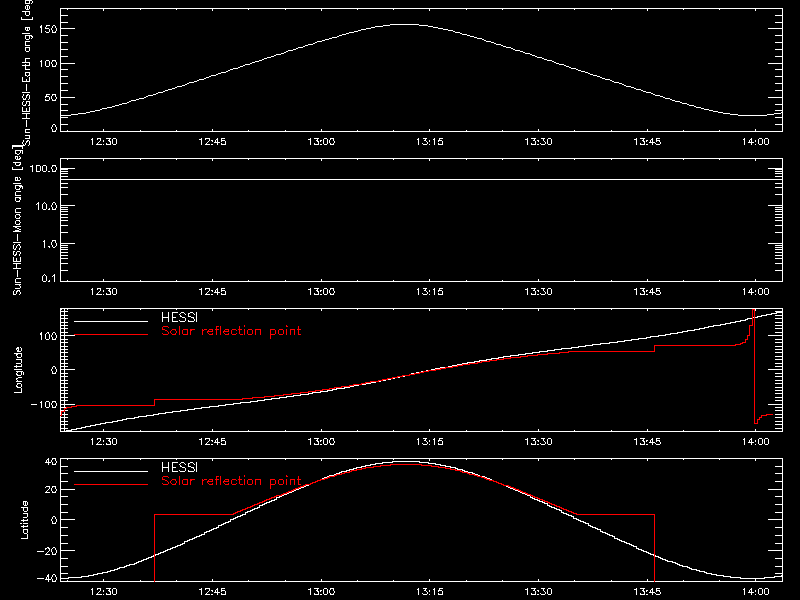800x600 pixels.
Task: Click the 0.1 tick on Moon angle plot
Action: [49, 278]
